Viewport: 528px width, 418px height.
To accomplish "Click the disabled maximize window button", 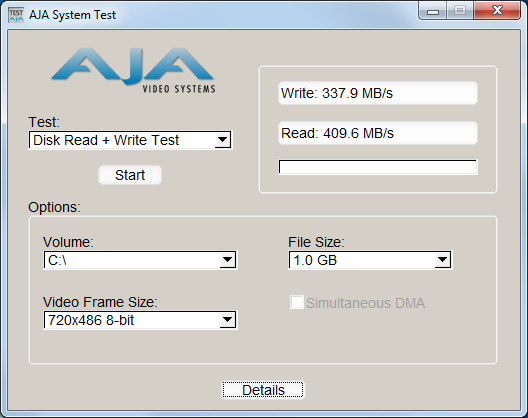I will pyautogui.click(x=460, y=11).
